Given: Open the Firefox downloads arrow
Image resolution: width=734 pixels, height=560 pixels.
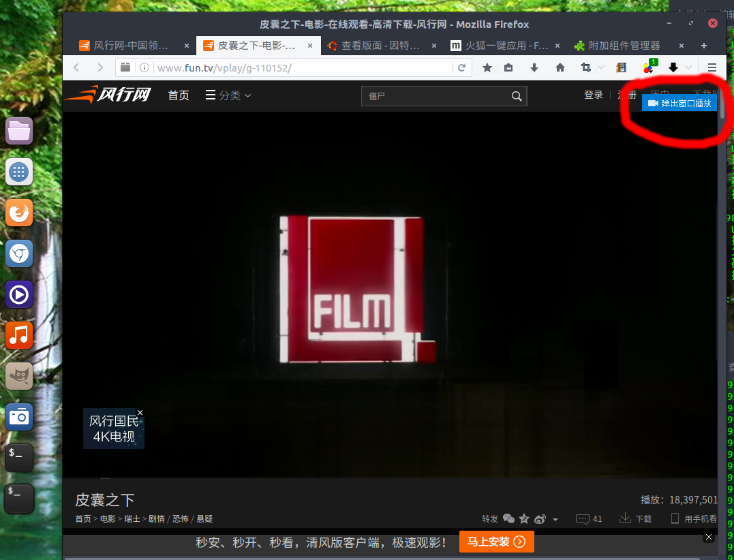Looking at the screenshot, I should pos(534,68).
